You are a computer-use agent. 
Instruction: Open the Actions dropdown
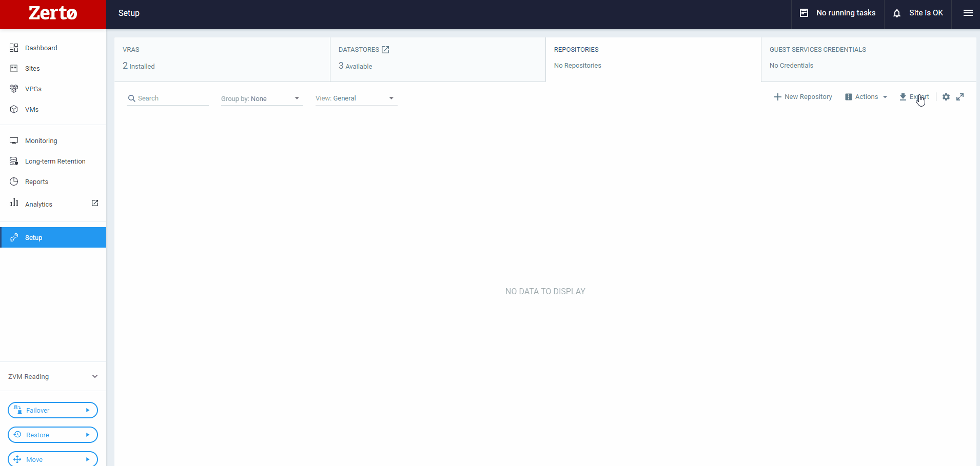click(866, 97)
